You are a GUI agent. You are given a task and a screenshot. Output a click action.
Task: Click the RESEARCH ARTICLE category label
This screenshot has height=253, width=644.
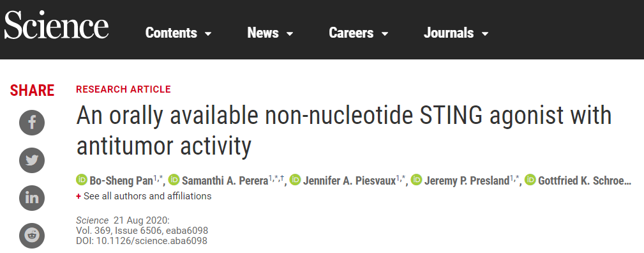point(123,89)
